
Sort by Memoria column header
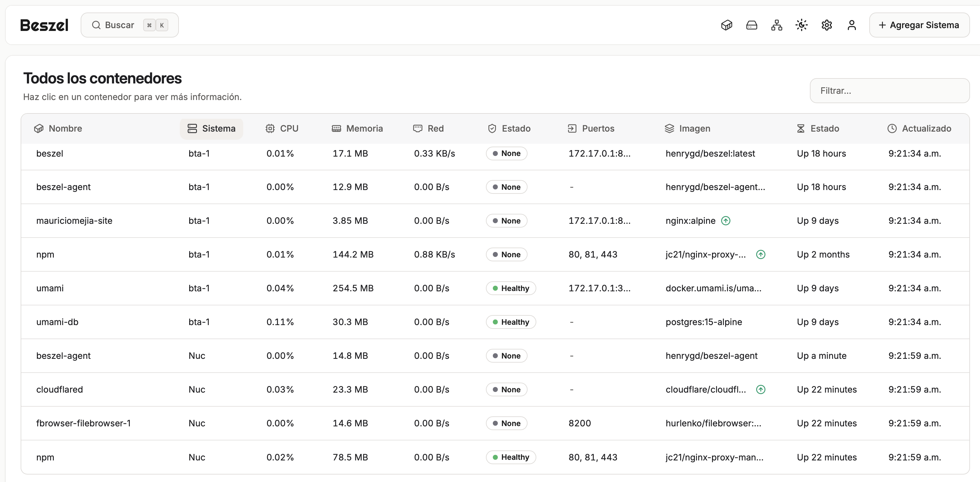click(357, 128)
